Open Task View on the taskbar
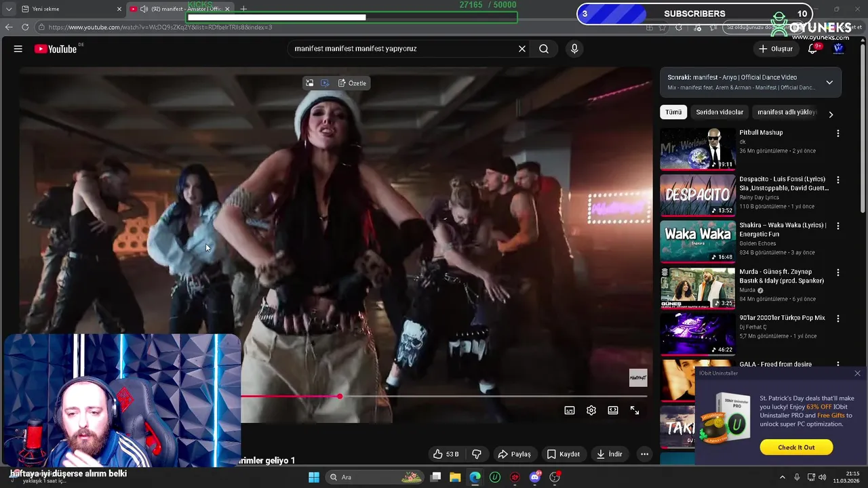The width and height of the screenshot is (868, 488). click(435, 477)
